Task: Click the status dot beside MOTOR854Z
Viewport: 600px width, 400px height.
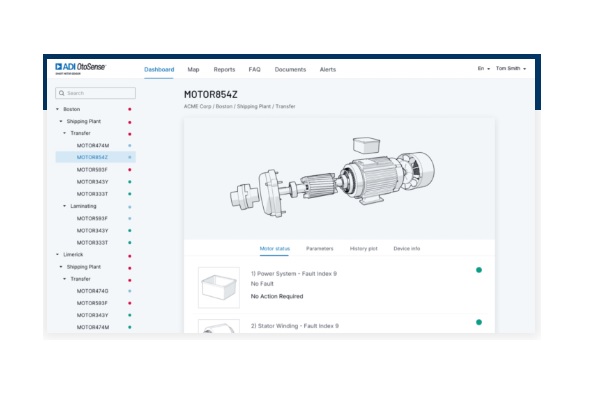Action: click(x=130, y=157)
